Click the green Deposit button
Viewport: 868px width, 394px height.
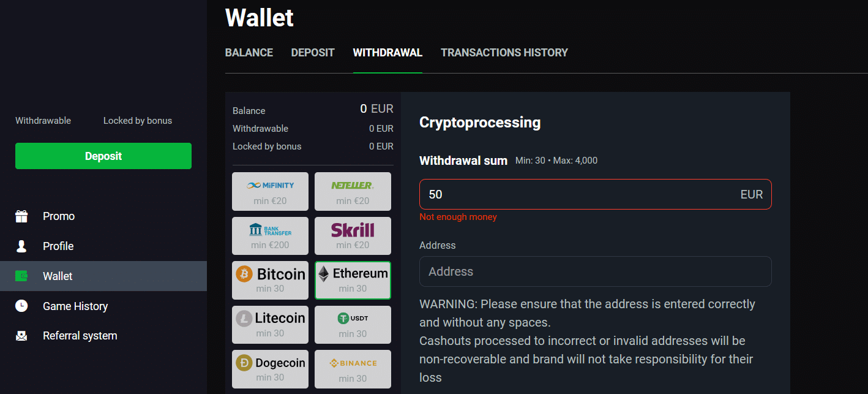click(x=103, y=156)
